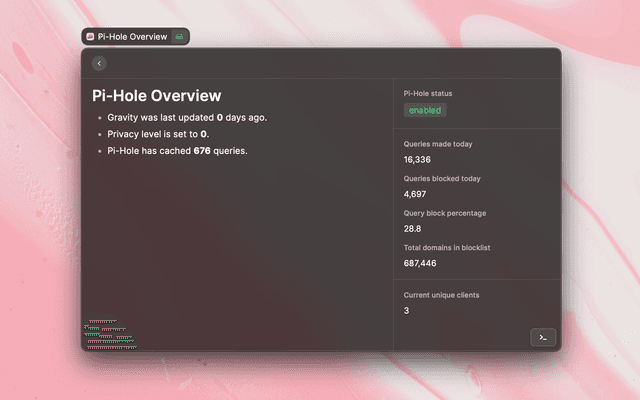The width and height of the screenshot is (640, 400).
Task: Click the ASCII art in bottom-left corner
Action: pos(110,335)
